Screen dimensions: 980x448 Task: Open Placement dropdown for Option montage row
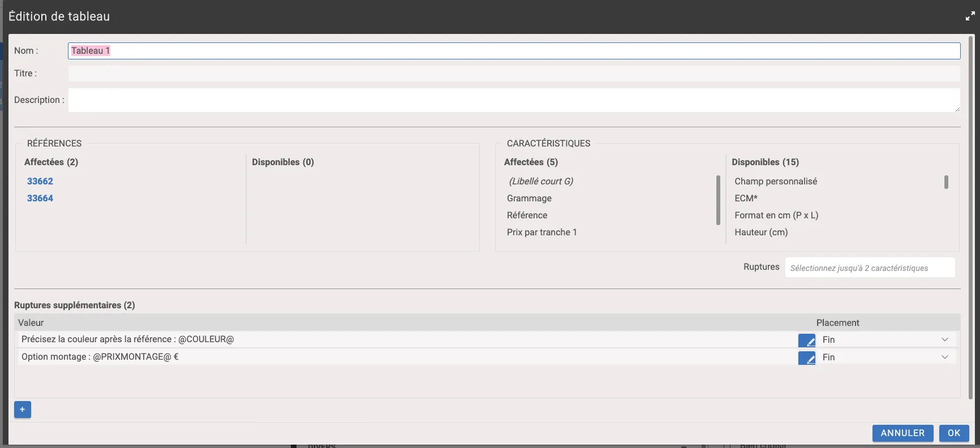pyautogui.click(x=886, y=357)
